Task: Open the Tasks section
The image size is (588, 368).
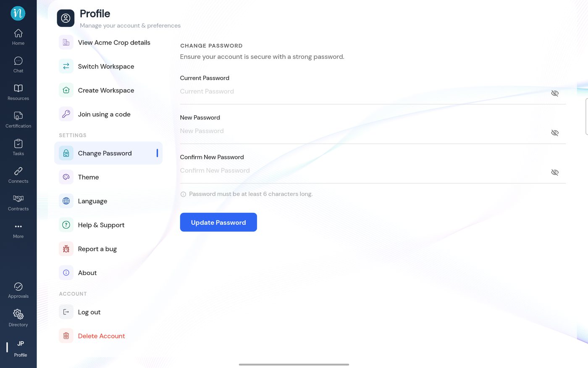Action: point(18,148)
